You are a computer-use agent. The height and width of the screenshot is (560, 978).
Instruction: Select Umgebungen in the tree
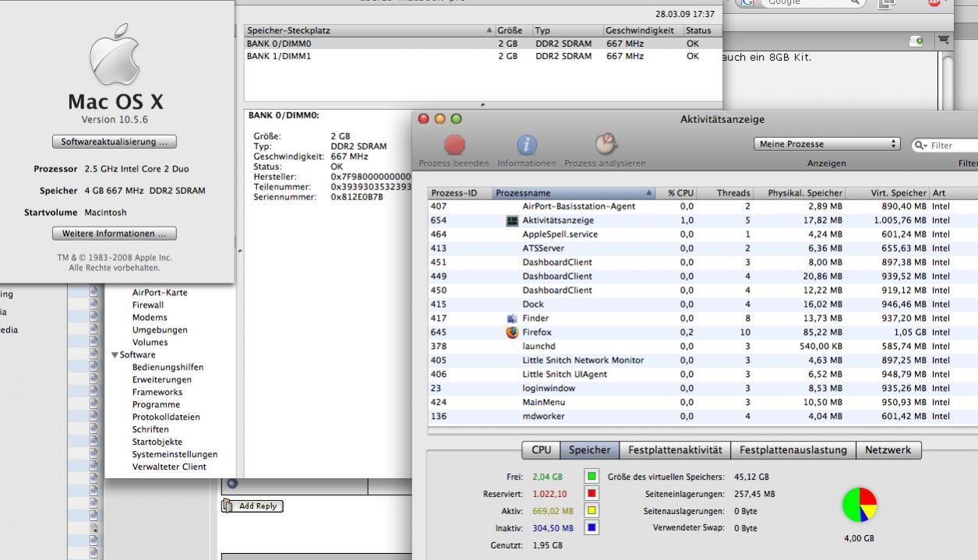(x=160, y=330)
